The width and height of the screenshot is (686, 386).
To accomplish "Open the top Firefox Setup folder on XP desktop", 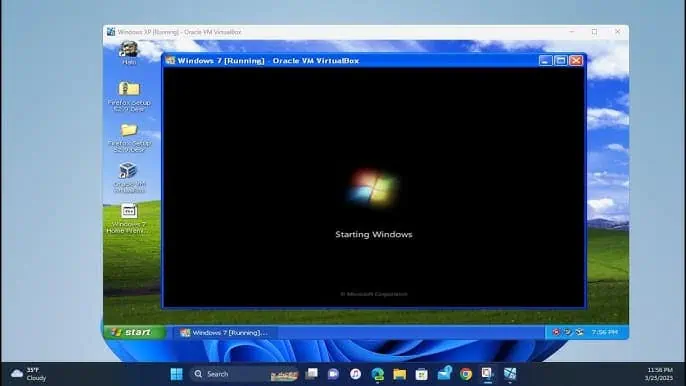I will (x=129, y=96).
